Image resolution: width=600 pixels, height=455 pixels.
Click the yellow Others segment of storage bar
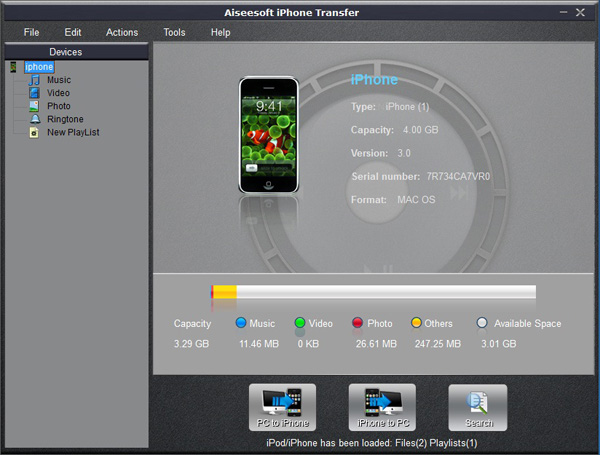225,292
